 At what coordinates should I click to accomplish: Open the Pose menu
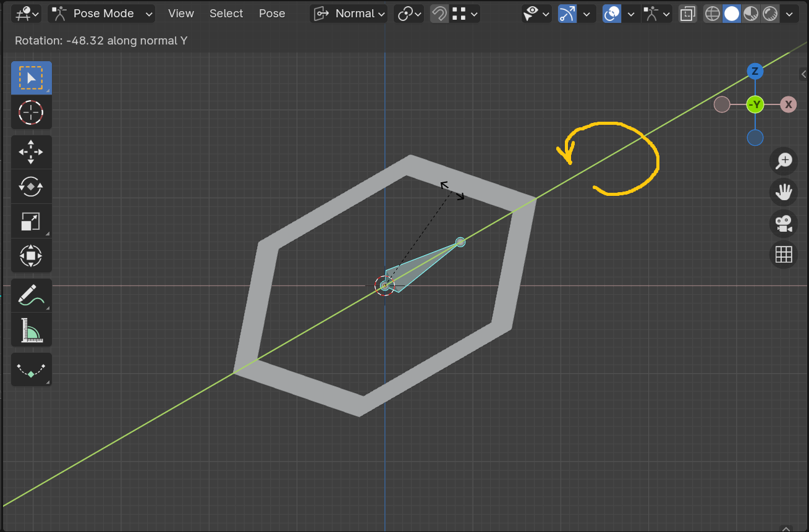coord(272,14)
